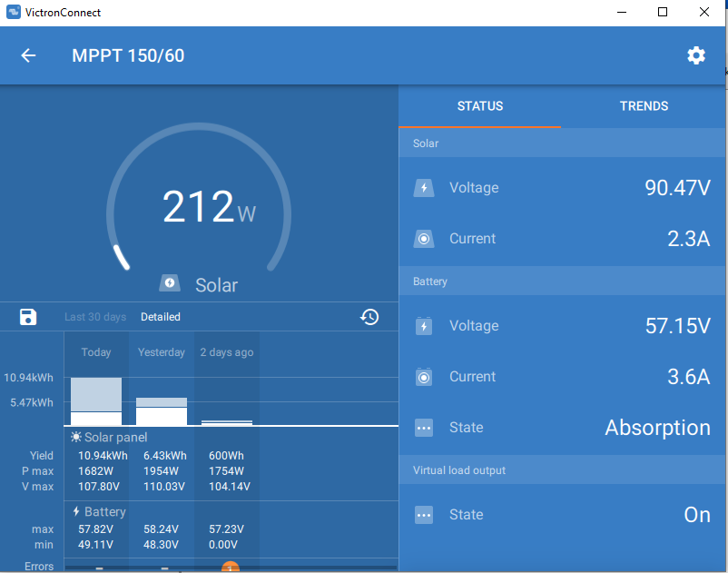Open settings with the gear icon
This screenshot has width=728, height=573.
(x=696, y=55)
